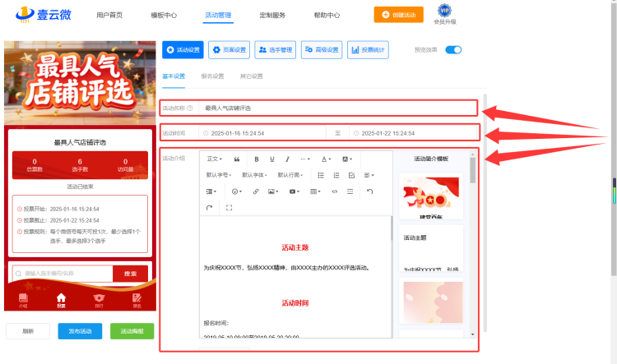Viewport: 617px width, 364px height.
Task: Apply underline formatting in editor
Action: 272,159
